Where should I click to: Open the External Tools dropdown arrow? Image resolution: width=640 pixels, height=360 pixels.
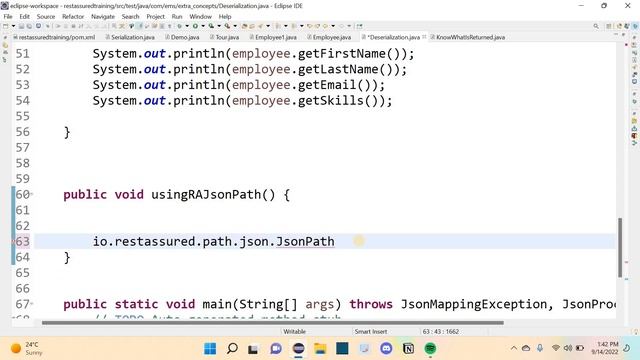pos(235,26)
